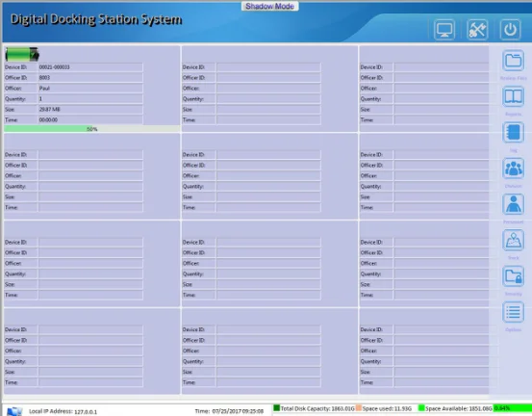This screenshot has width=532, height=416.
Task: Click the network computer icon in status bar
Action: click(14, 411)
